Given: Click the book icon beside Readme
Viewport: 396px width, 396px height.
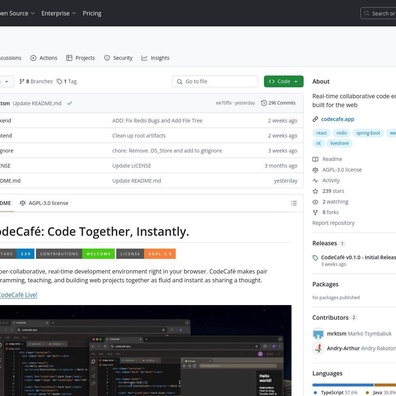Looking at the screenshot, I should [315, 159].
